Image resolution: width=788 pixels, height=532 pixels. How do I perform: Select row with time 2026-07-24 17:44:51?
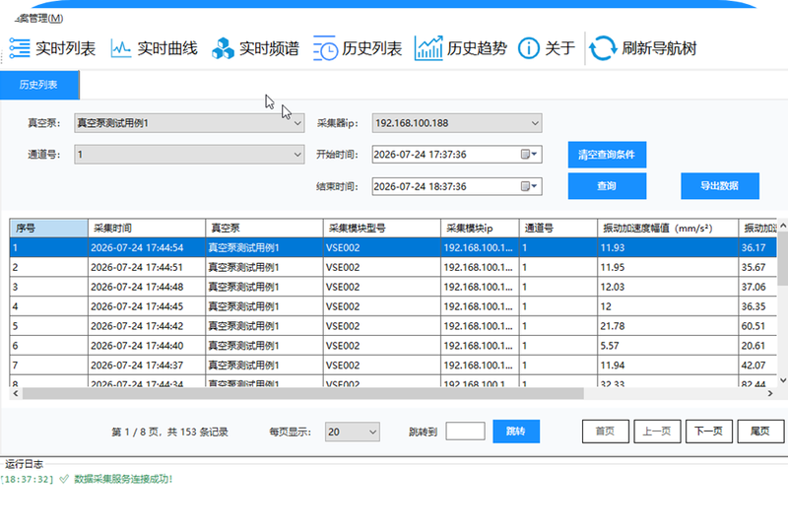393,267
